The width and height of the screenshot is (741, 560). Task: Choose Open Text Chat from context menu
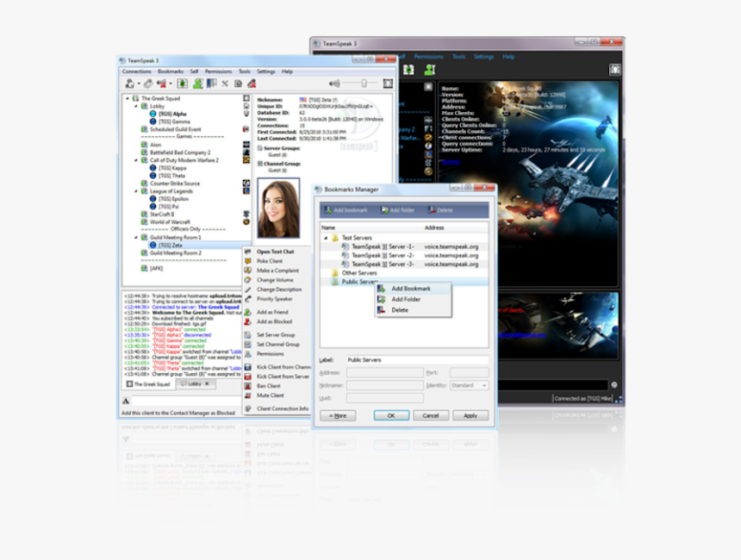tap(276, 252)
